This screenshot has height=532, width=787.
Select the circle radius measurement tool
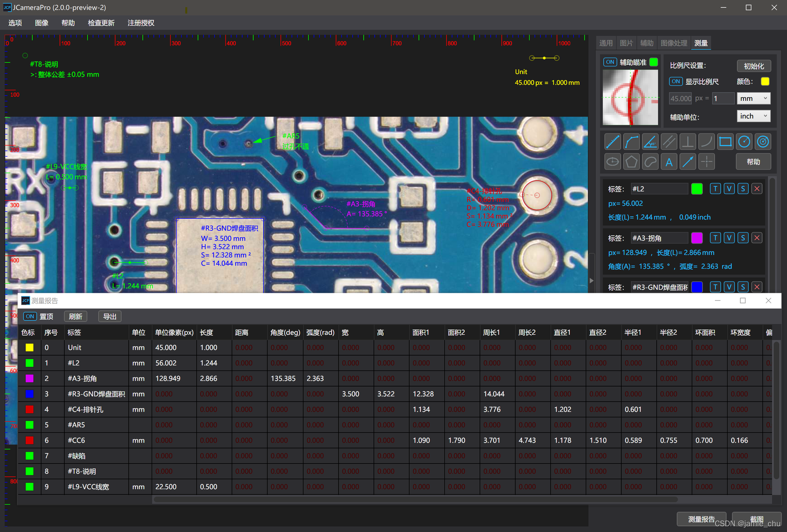click(x=744, y=142)
